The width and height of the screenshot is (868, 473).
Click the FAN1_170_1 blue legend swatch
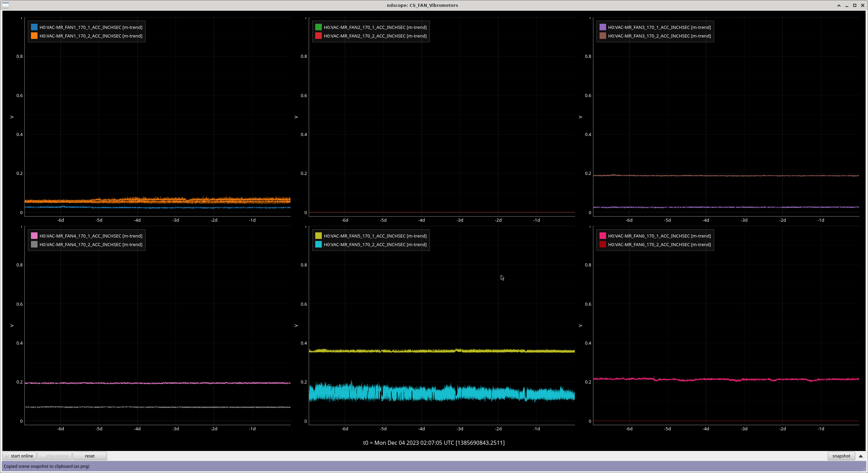pos(34,27)
